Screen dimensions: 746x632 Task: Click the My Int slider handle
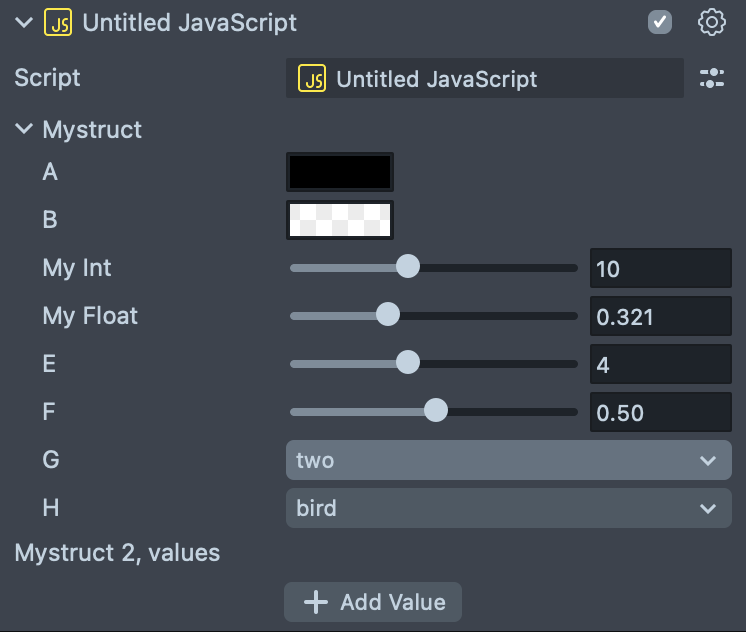pos(407,267)
